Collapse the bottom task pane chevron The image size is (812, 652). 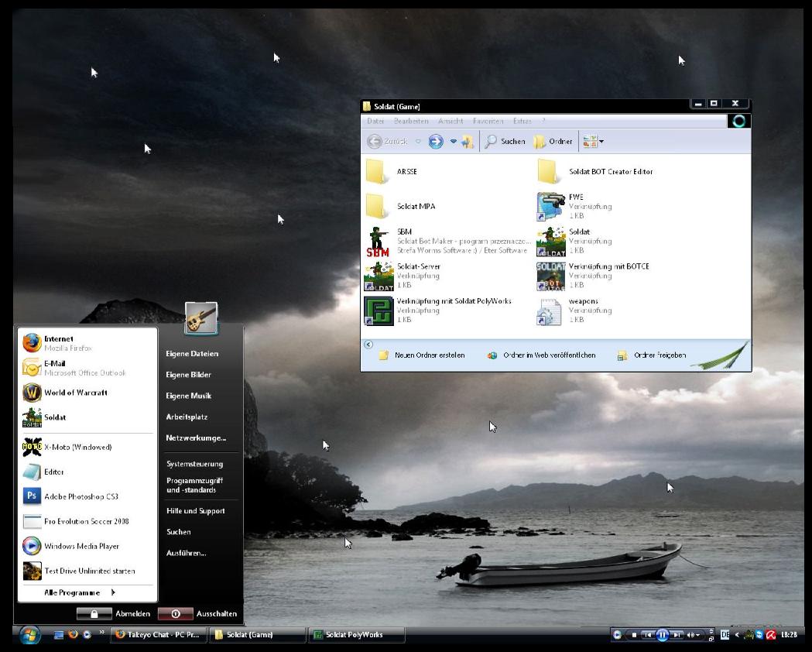(368, 345)
